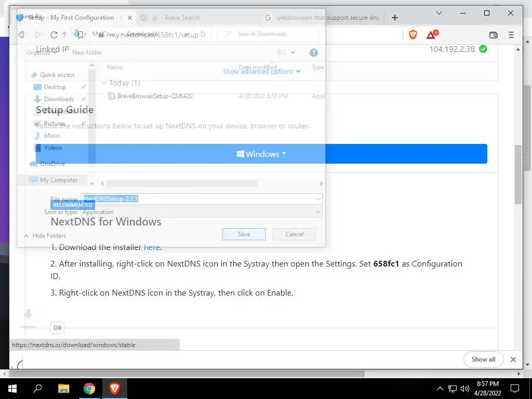Click the 'here' installer download link

[x=152, y=247]
